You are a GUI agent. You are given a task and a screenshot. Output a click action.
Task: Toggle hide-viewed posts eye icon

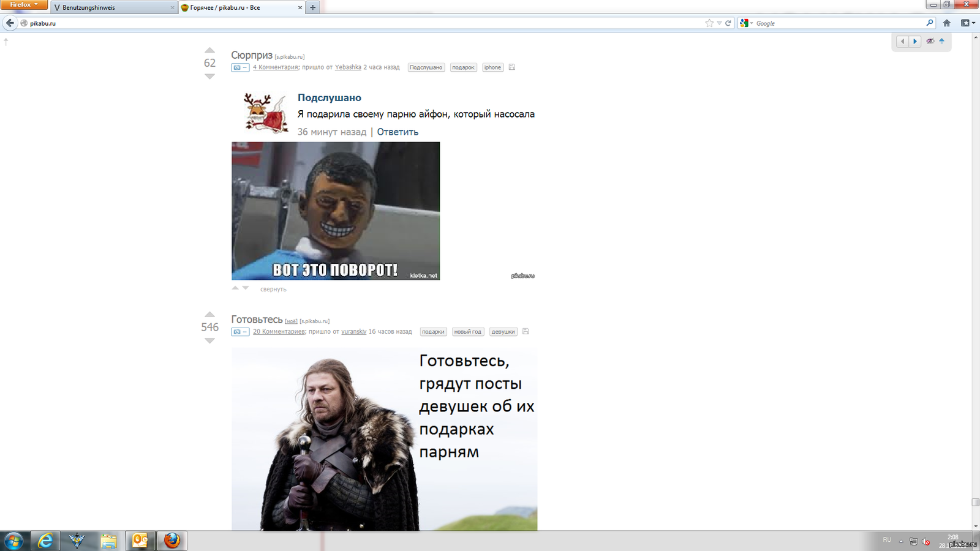pos(930,41)
